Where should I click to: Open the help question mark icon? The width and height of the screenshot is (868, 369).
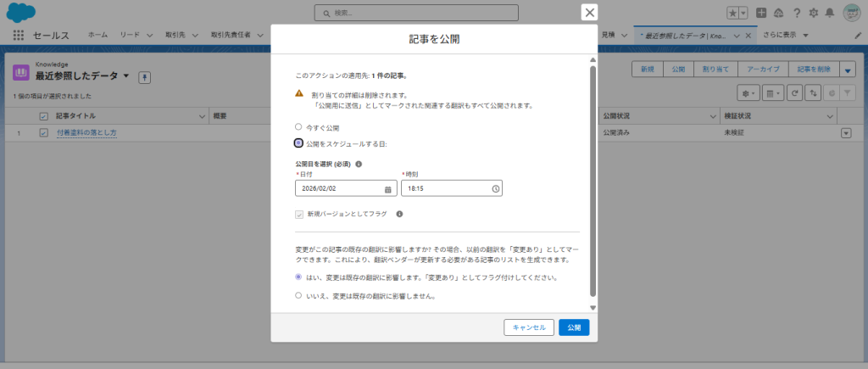797,14
